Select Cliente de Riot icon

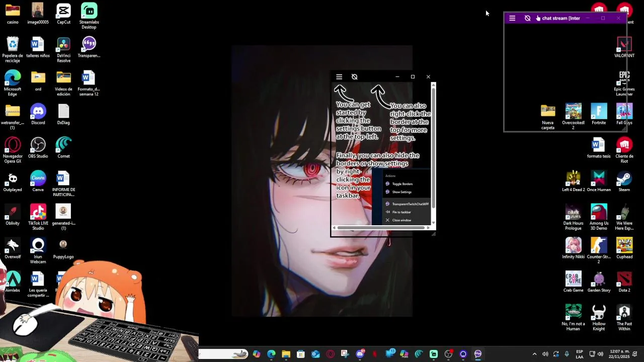tap(624, 150)
